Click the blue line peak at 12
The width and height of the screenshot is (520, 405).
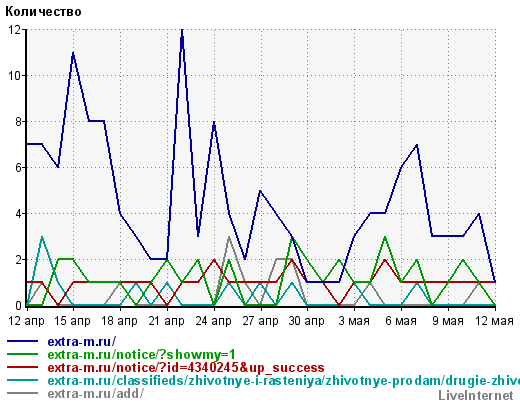coord(182,31)
